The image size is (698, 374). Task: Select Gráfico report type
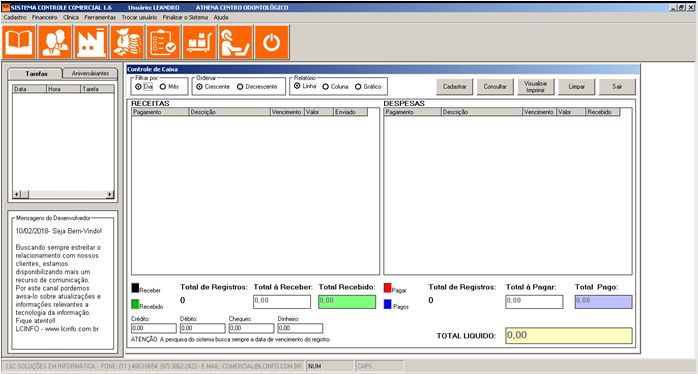[358, 87]
